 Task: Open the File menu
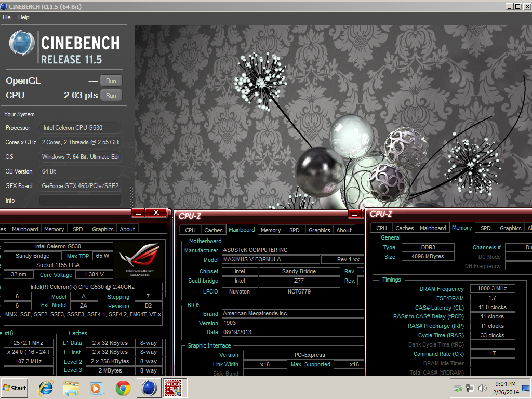pyautogui.click(x=6, y=17)
